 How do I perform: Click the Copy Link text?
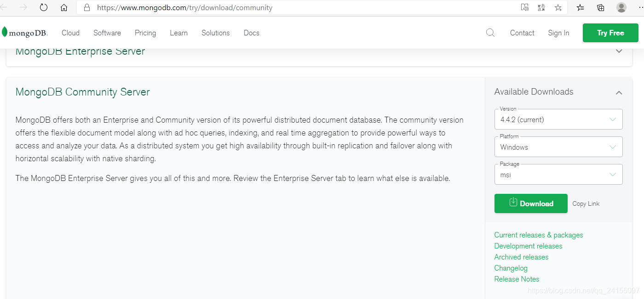[x=586, y=204]
